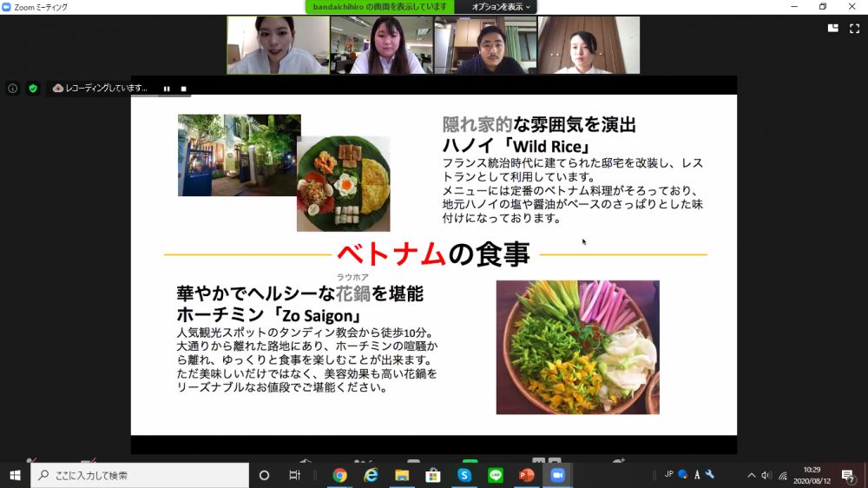Select first participant video with white top
868x488 pixels.
tap(278, 45)
